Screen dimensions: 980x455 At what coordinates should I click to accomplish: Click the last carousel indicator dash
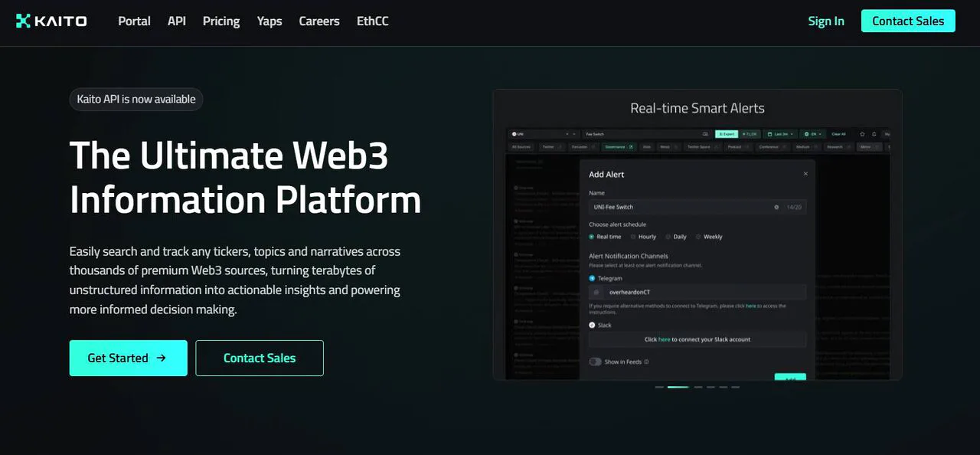coord(735,387)
